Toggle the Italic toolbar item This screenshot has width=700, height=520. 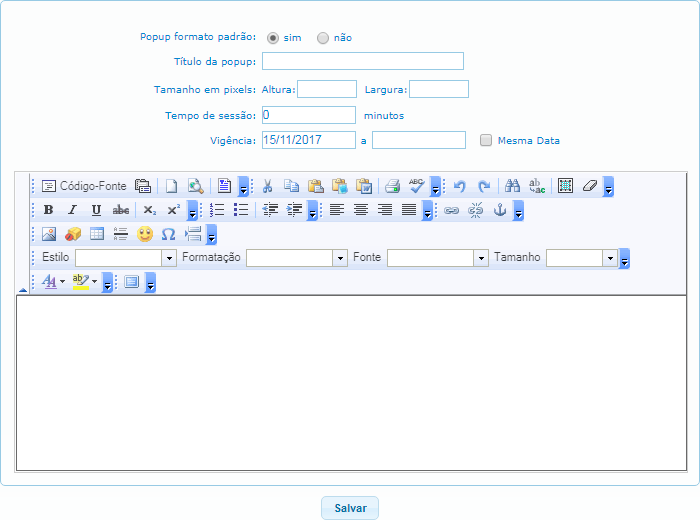click(x=72, y=210)
